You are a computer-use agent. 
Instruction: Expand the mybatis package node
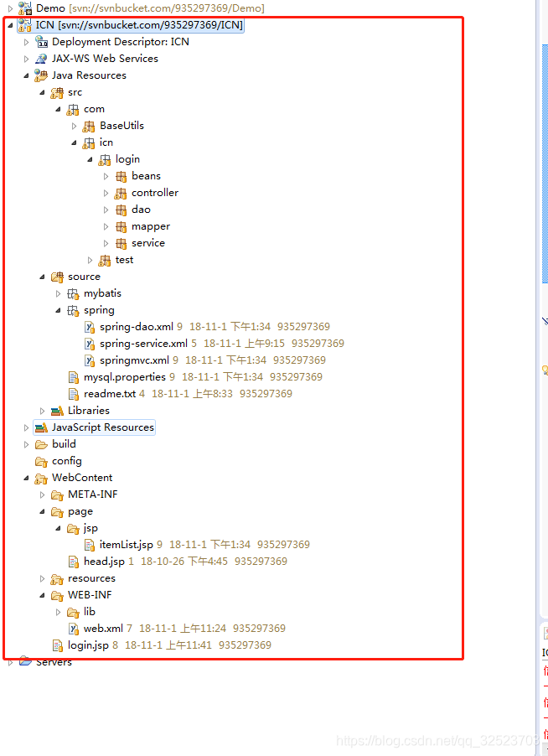click(59, 293)
